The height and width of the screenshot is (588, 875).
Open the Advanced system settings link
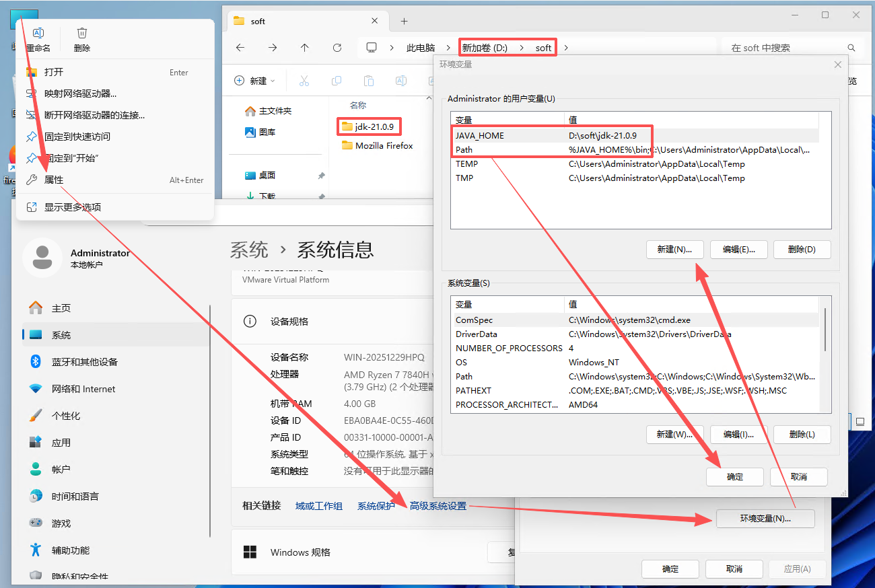(438, 506)
